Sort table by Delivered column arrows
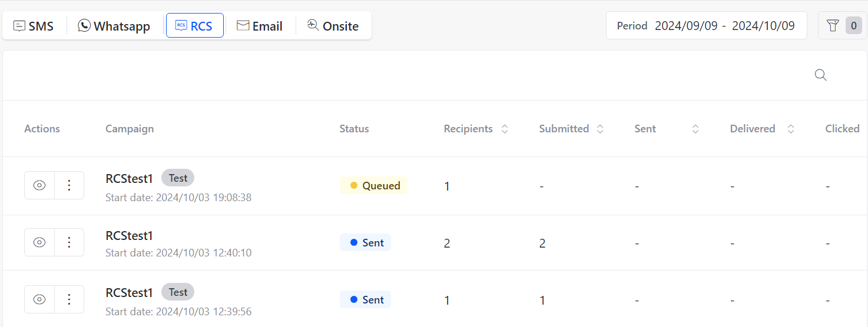Image resolution: width=868 pixels, height=327 pixels. coord(791,129)
